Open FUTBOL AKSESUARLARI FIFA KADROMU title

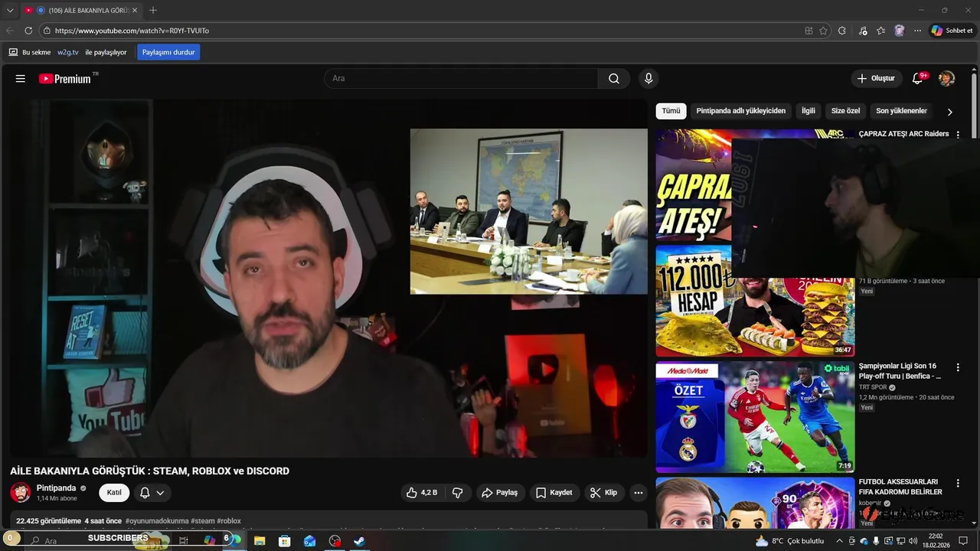point(901,487)
